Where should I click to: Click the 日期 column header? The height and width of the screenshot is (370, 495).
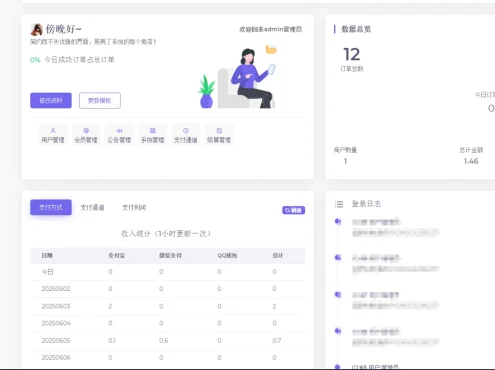[47, 255]
